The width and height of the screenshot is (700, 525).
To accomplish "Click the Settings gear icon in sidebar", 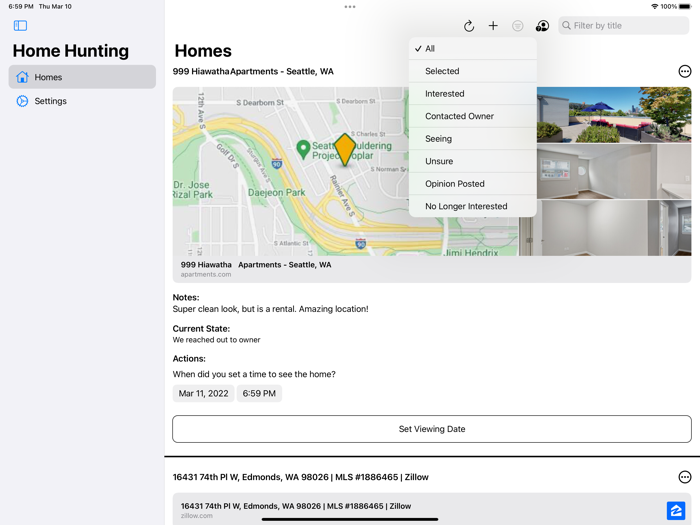I will (x=22, y=101).
